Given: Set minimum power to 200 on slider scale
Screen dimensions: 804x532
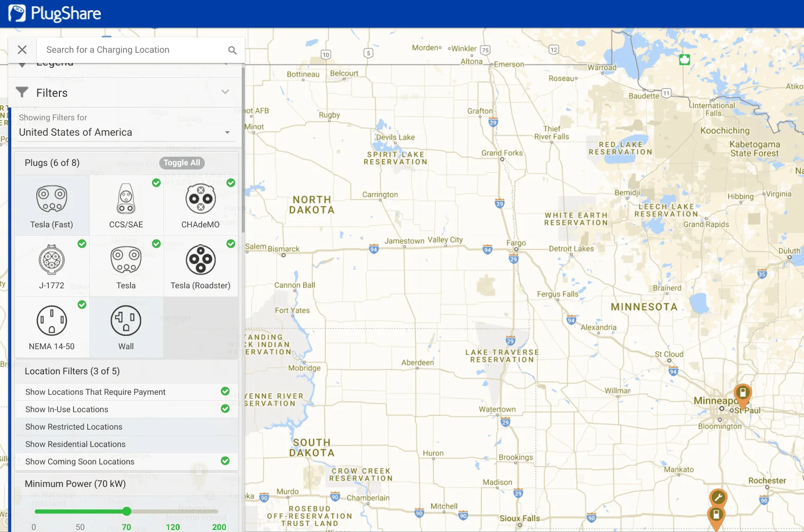Looking at the screenshot, I should click(x=219, y=527).
